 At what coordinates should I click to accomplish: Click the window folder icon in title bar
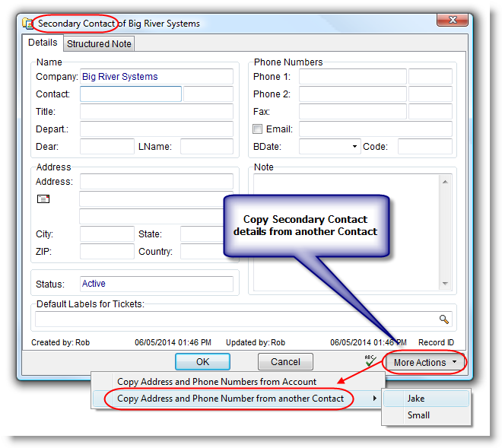click(28, 24)
